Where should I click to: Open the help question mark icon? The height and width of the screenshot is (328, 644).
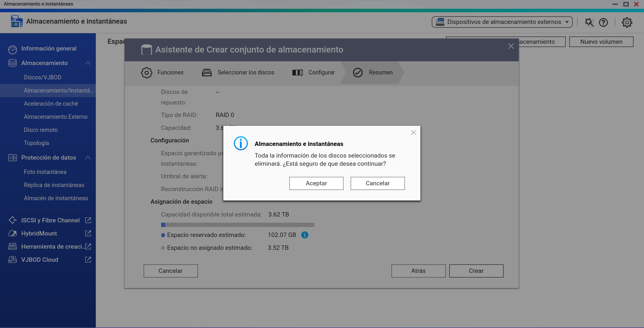pyautogui.click(x=603, y=22)
